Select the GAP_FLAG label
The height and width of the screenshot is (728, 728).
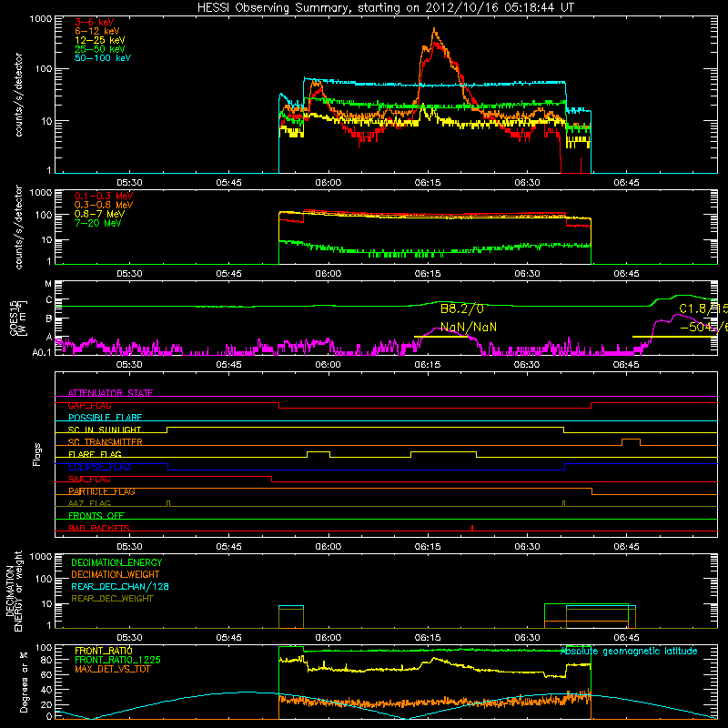(x=89, y=405)
